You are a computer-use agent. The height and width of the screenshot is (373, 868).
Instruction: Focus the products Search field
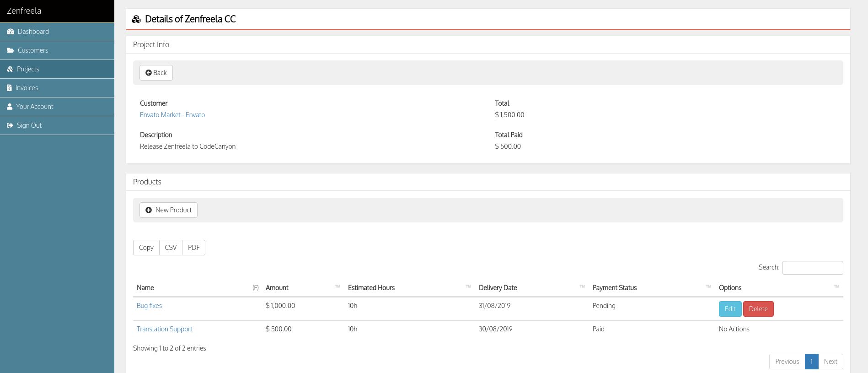click(812, 268)
